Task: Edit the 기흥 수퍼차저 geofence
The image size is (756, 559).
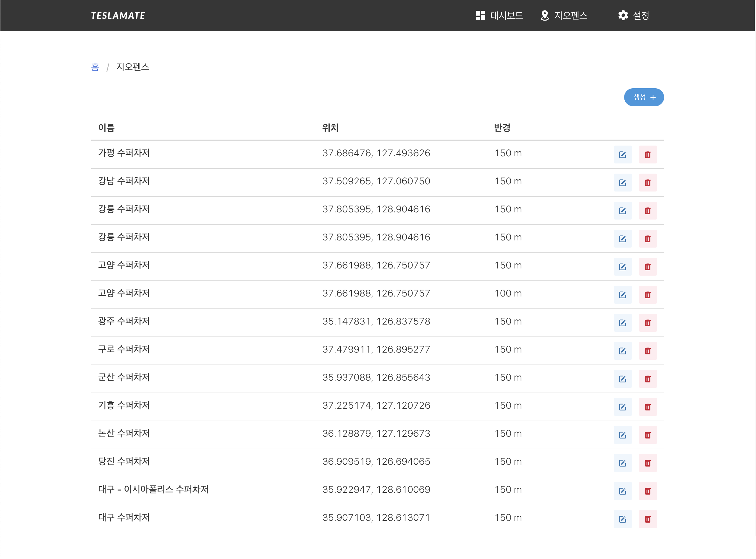Action: pyautogui.click(x=623, y=407)
